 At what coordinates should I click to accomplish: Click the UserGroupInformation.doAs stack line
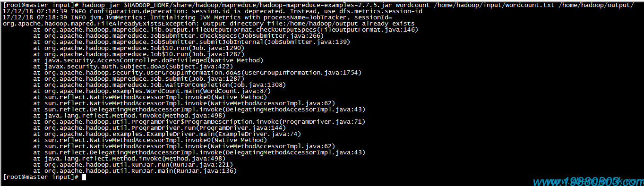197,72
